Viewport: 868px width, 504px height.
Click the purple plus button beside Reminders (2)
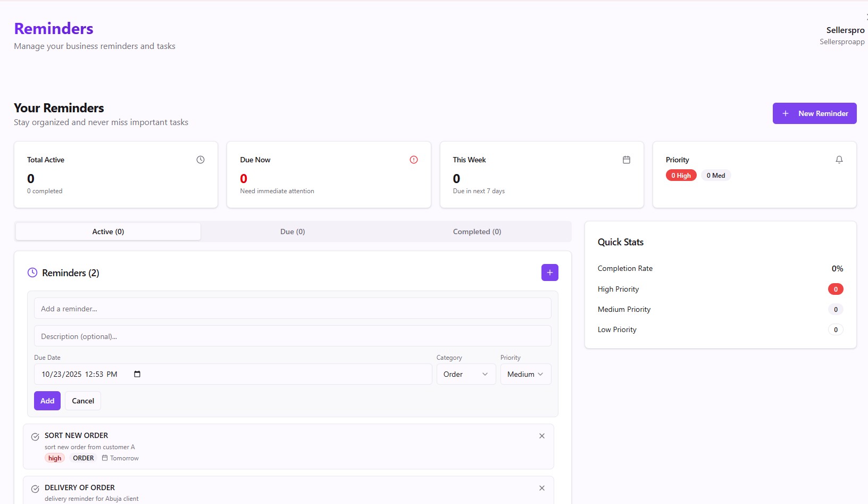pos(550,272)
